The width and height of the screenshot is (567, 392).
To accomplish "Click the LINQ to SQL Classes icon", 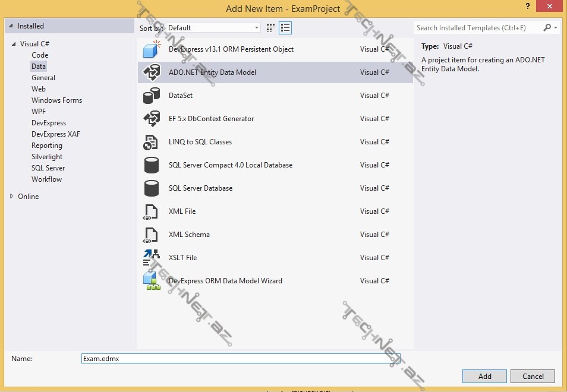I will [x=152, y=142].
